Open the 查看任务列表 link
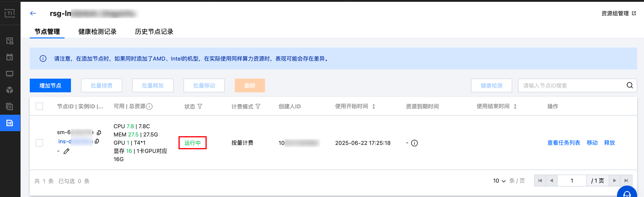Screen dimensions: 644x197 pyautogui.click(x=563, y=143)
